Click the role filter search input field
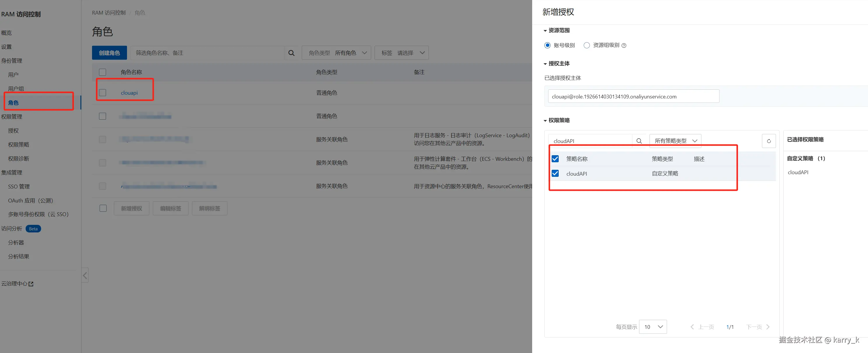868x353 pixels. click(x=207, y=53)
